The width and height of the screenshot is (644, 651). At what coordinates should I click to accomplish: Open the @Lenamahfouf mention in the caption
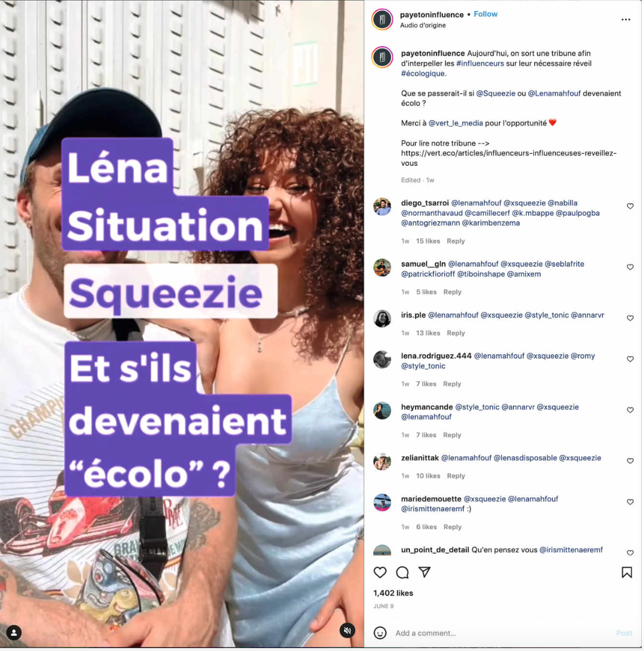pos(555,94)
